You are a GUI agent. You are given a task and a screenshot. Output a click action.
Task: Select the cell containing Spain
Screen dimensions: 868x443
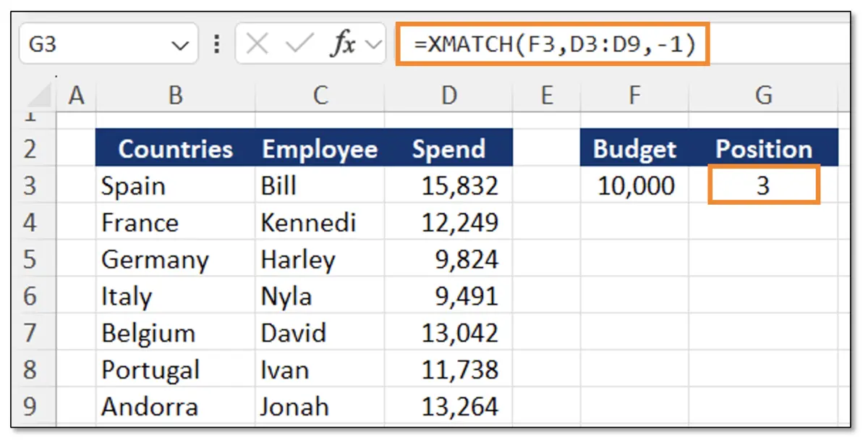pyautogui.click(x=175, y=186)
